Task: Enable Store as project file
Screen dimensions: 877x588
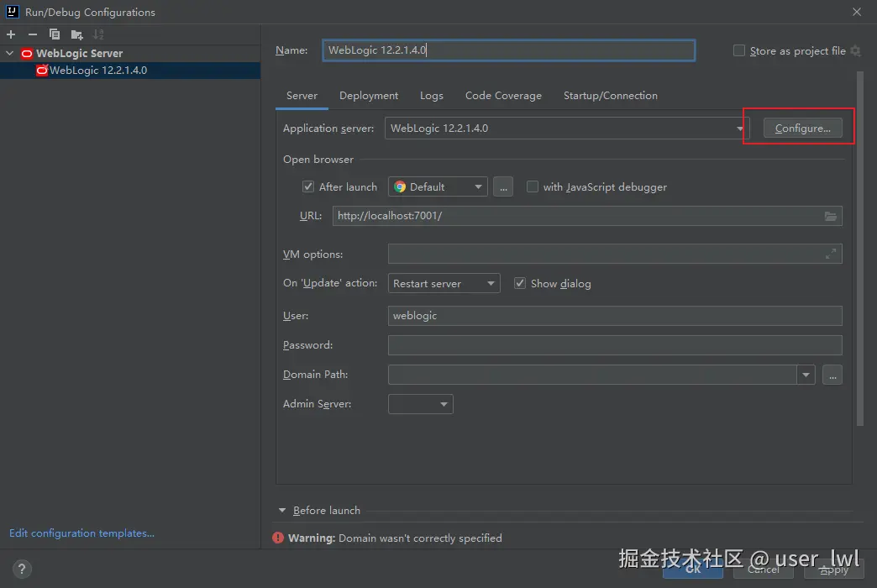Action: click(739, 51)
